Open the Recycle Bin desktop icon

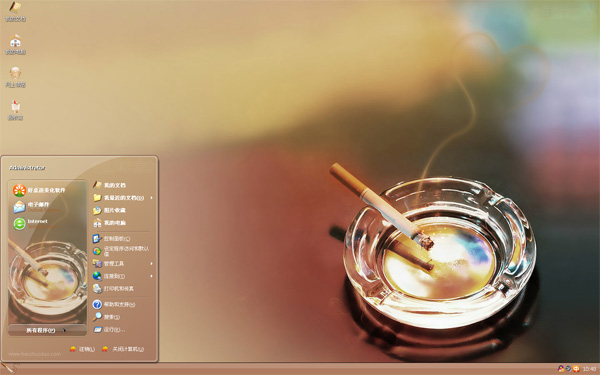click(x=15, y=110)
